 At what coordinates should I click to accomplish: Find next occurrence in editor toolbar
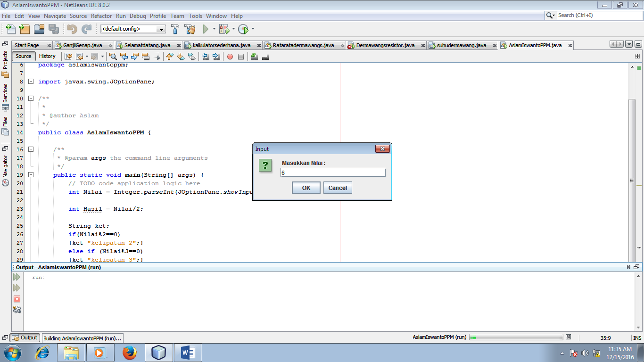point(135,57)
